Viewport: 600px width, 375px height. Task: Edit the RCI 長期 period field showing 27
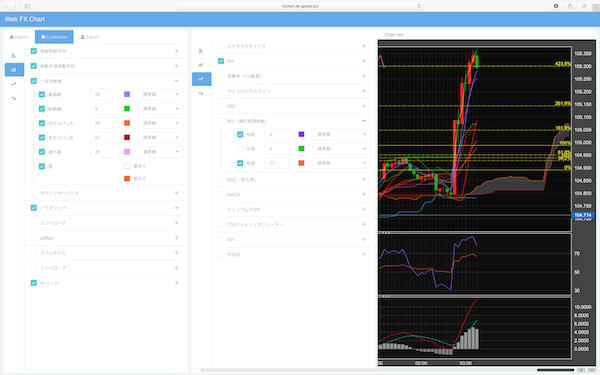(279, 163)
